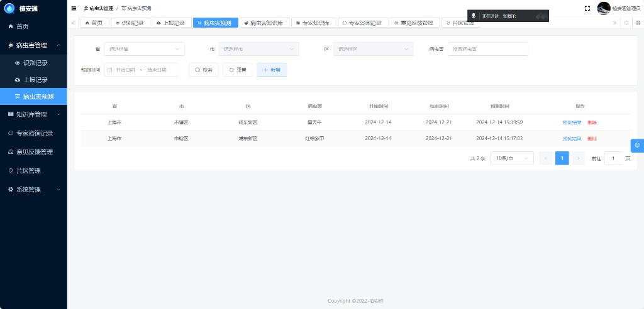
Task: Select page 1 in pagination
Action: coord(562,158)
